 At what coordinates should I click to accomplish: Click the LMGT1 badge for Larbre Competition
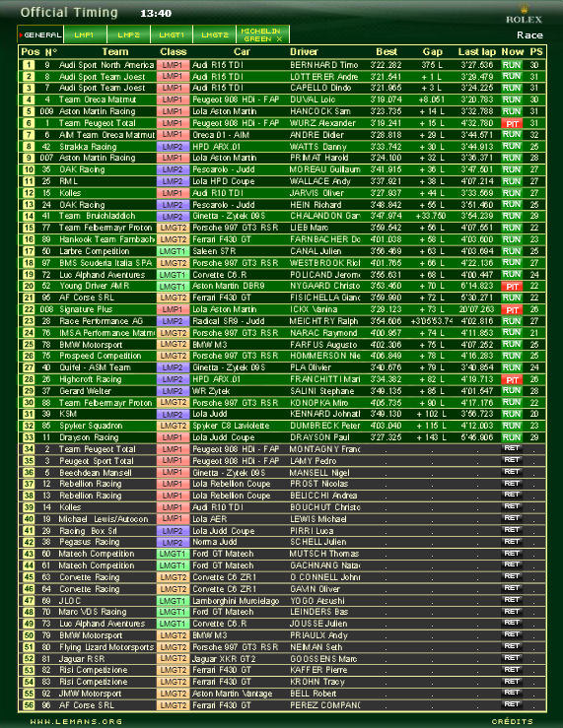click(x=173, y=251)
